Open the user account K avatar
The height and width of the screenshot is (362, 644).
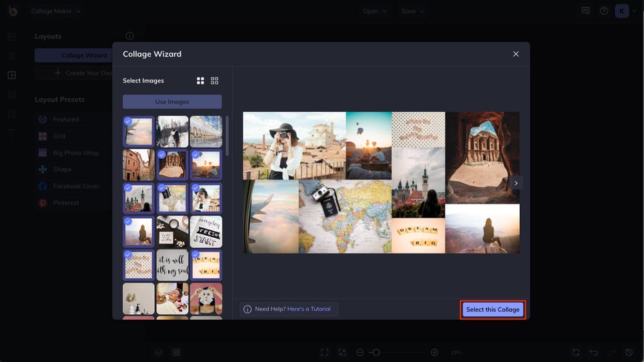click(621, 11)
